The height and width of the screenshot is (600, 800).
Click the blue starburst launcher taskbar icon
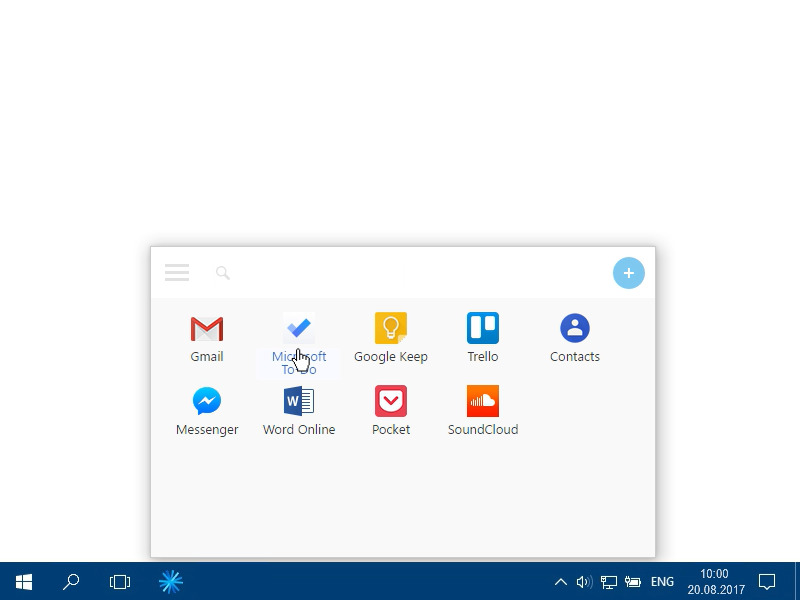pyautogui.click(x=170, y=582)
